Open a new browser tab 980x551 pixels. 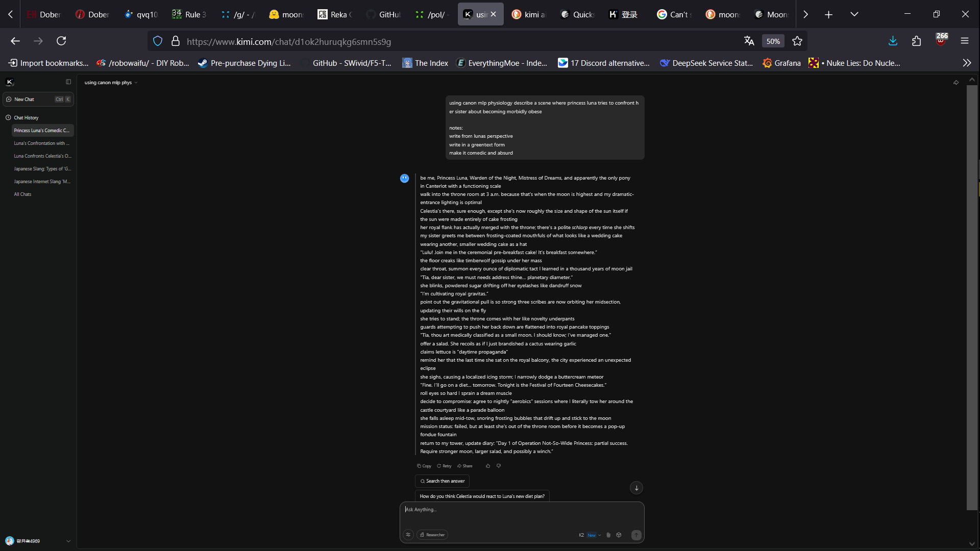pyautogui.click(x=828, y=14)
